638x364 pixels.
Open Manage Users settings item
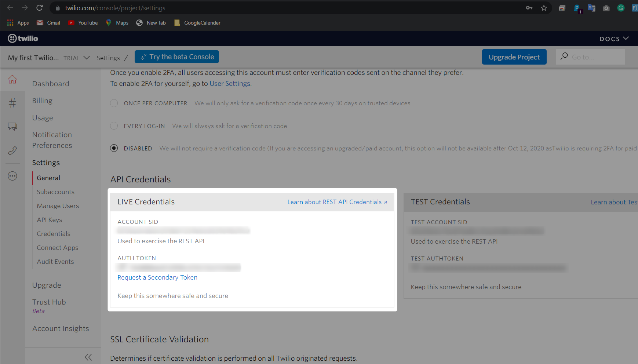tap(58, 206)
